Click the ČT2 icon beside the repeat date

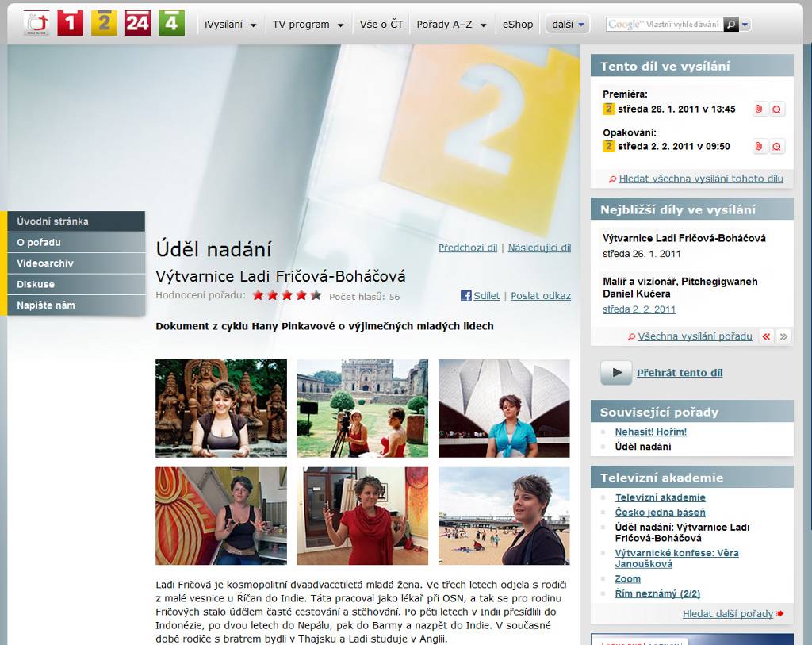click(608, 146)
